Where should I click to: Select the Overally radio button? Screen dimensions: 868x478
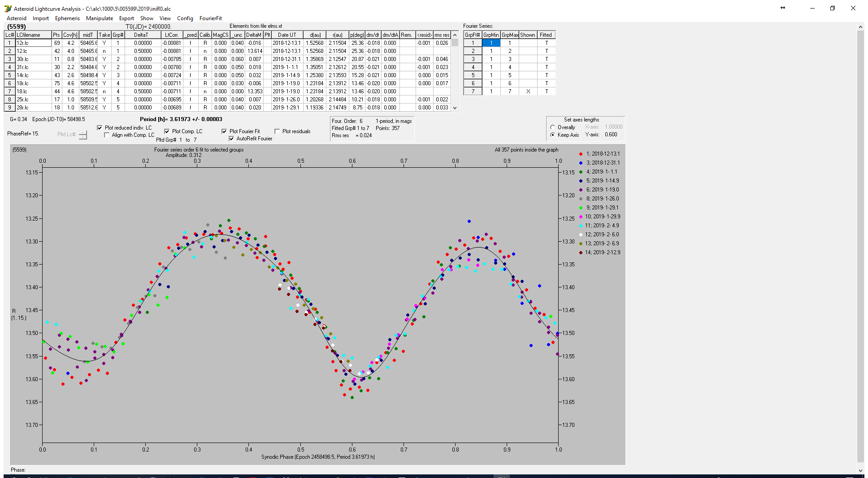pyautogui.click(x=553, y=127)
